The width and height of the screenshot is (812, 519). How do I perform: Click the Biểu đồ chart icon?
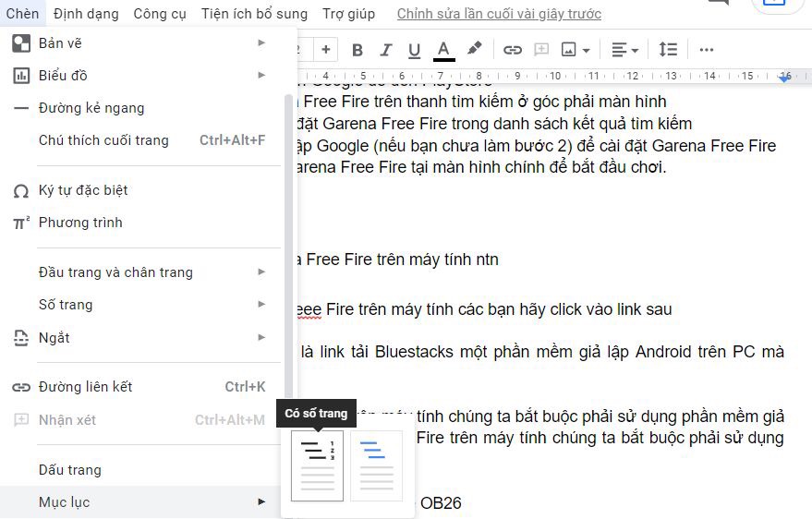coord(21,76)
